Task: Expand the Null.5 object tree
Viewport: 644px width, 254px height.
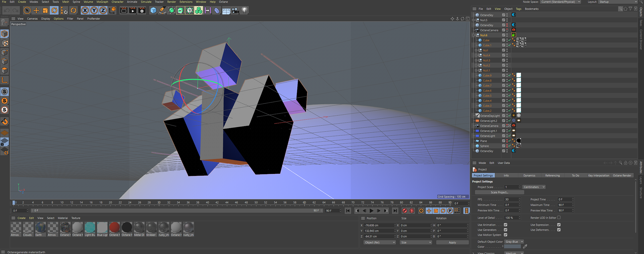Action: tap(474, 20)
